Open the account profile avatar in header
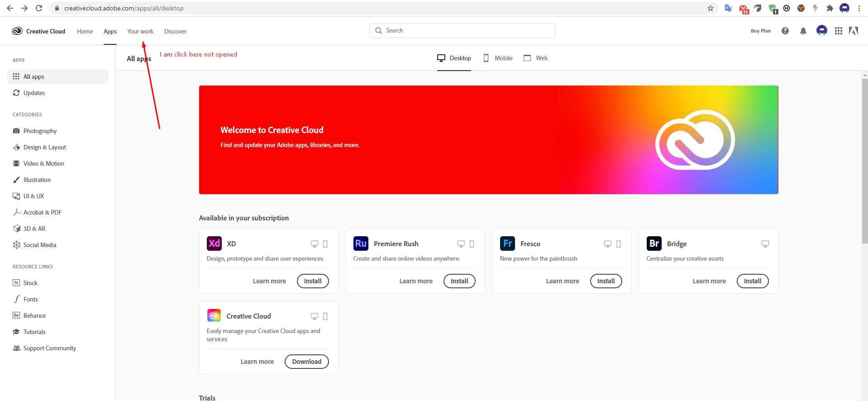 point(822,30)
